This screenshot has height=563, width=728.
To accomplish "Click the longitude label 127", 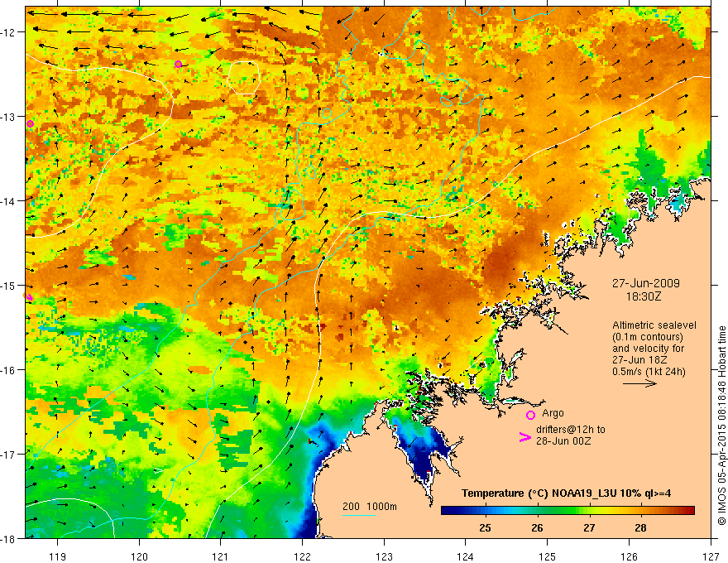I will tap(711, 556).
